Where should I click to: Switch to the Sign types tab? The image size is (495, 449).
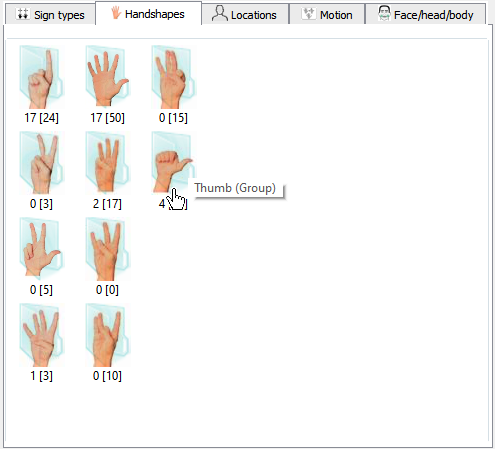[x=50, y=15]
